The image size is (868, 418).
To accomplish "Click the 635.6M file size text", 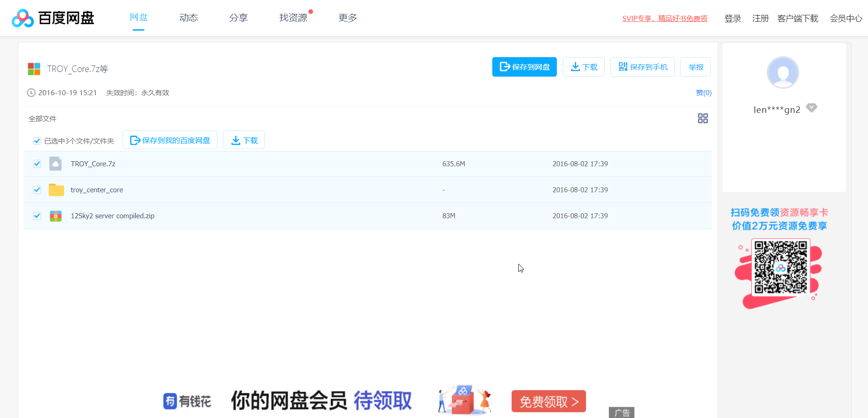I will [x=454, y=164].
